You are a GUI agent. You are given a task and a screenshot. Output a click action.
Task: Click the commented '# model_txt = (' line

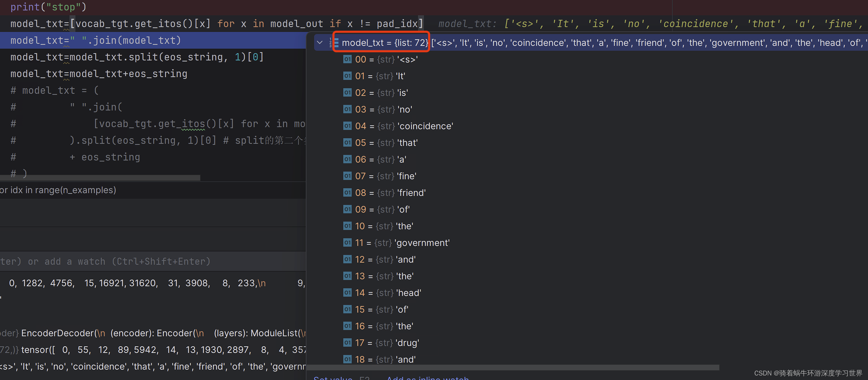pyautogui.click(x=55, y=90)
